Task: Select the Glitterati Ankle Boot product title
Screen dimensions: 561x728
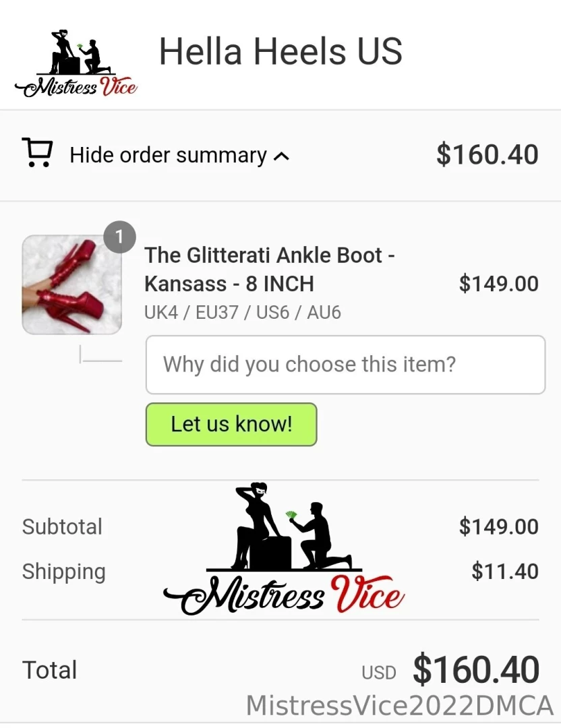Action: pos(269,269)
